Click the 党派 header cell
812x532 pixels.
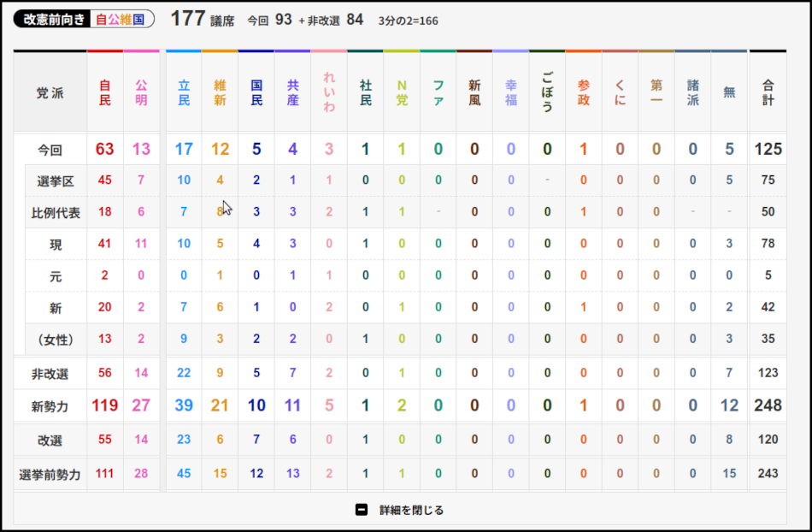(50, 92)
